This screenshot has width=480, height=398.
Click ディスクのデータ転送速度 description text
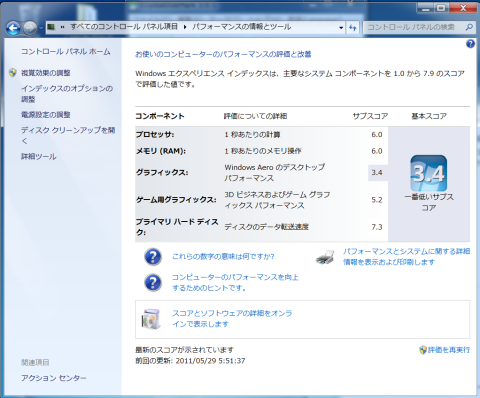[x=266, y=227]
